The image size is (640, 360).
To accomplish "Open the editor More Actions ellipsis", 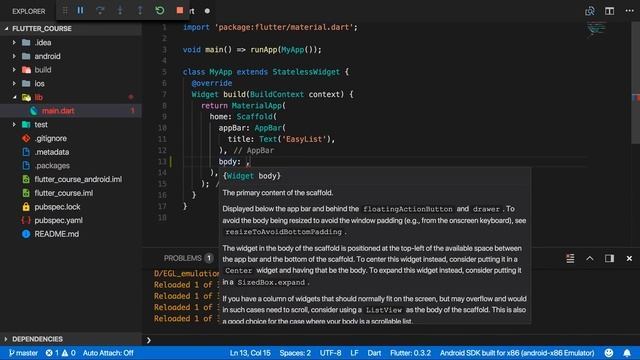I will pos(629,11).
